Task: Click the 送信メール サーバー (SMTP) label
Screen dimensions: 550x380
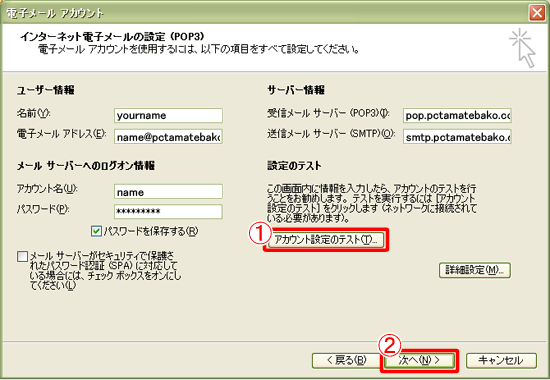Action: tap(331, 134)
